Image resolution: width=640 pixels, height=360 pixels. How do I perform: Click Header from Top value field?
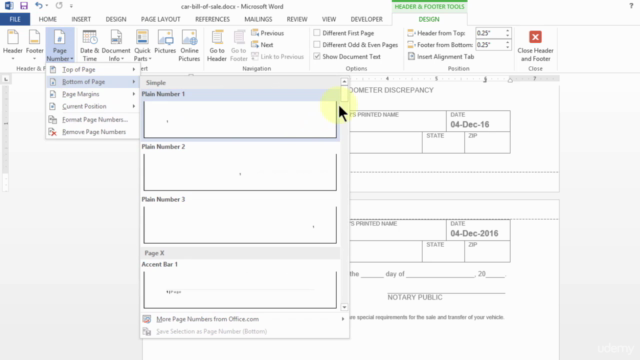click(x=490, y=33)
